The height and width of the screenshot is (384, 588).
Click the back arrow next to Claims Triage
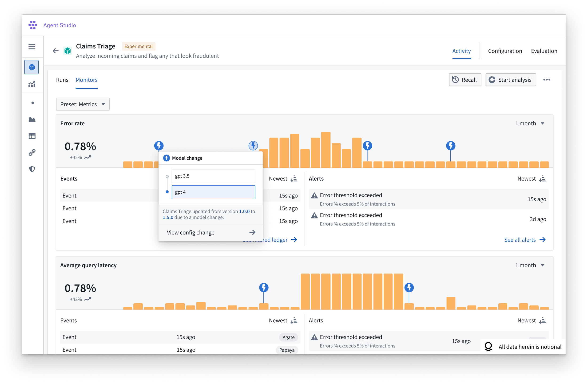click(x=56, y=51)
